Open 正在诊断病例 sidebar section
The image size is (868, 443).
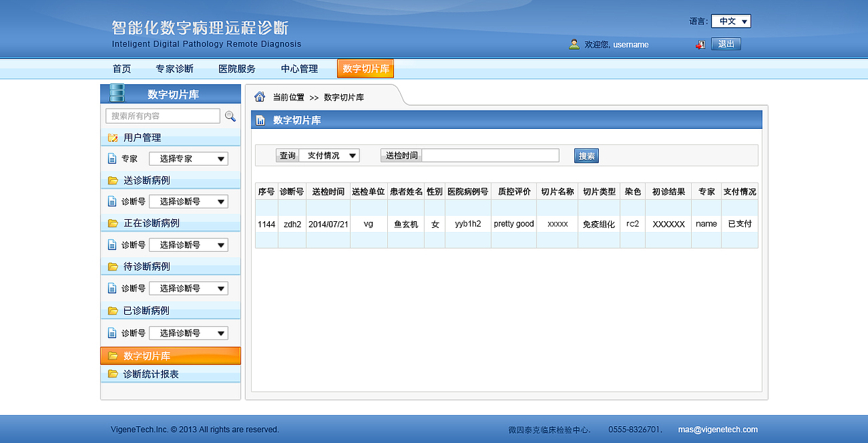pyautogui.click(x=170, y=223)
